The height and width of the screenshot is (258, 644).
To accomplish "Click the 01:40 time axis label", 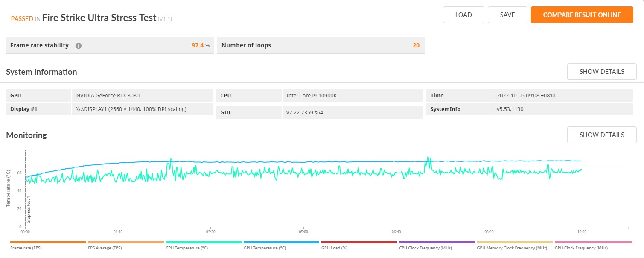I will (x=118, y=232).
